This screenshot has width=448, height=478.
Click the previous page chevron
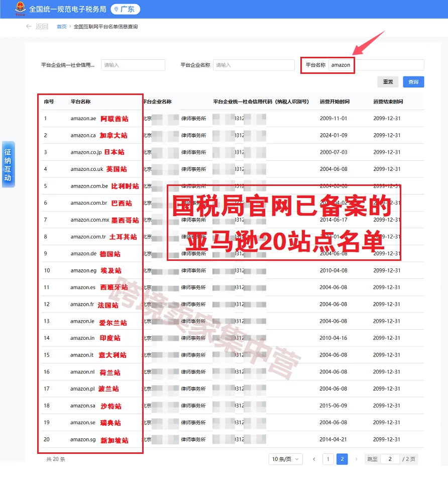[x=314, y=459]
